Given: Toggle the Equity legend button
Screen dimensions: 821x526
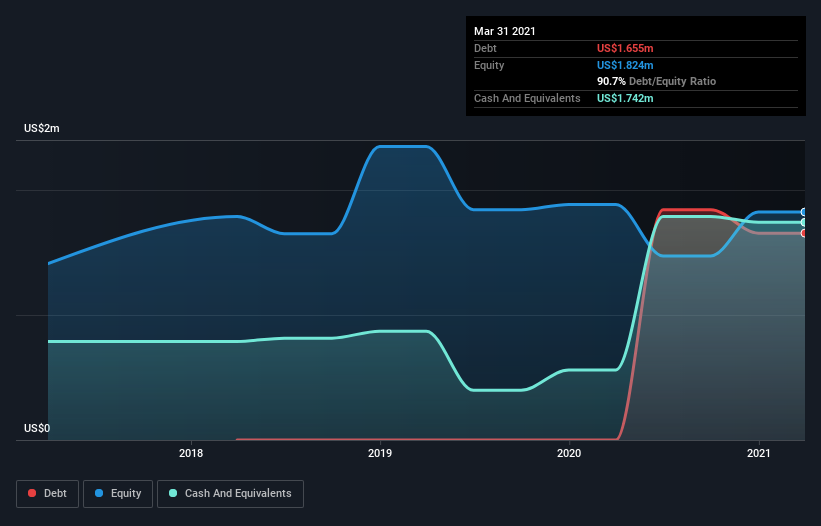Looking at the screenshot, I should (x=118, y=494).
